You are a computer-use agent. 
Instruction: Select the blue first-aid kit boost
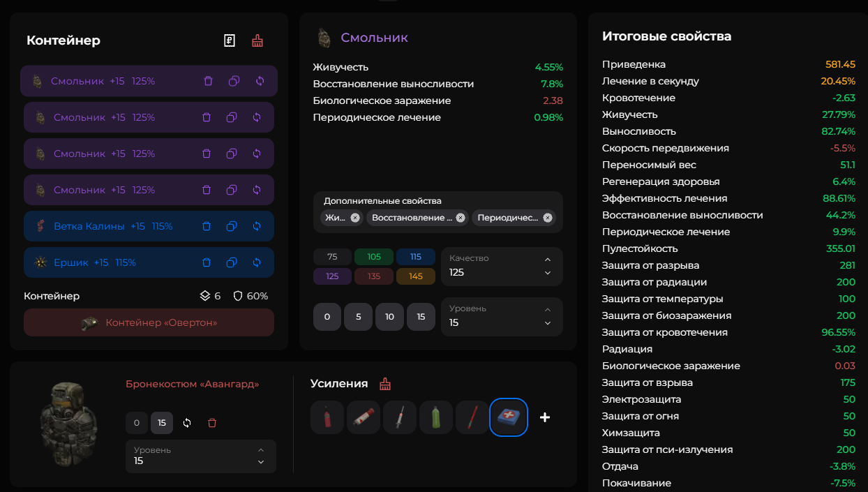pos(509,417)
